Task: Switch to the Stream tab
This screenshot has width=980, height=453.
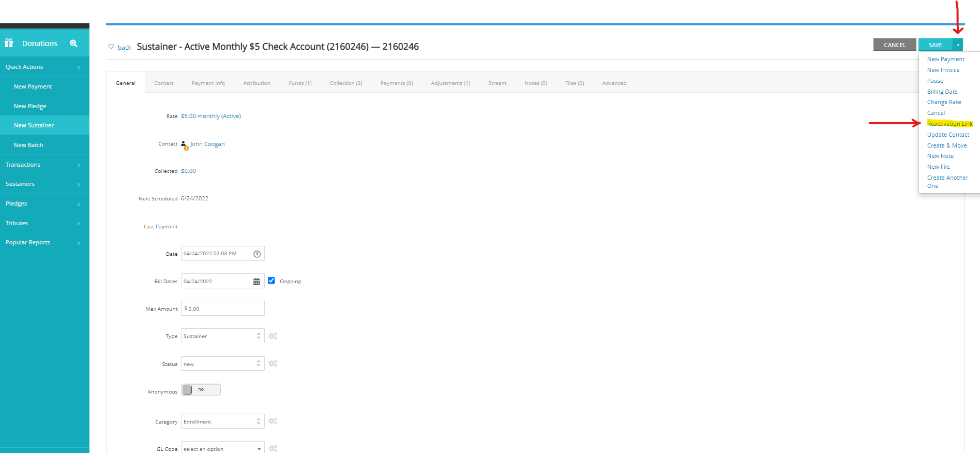Action: (497, 83)
